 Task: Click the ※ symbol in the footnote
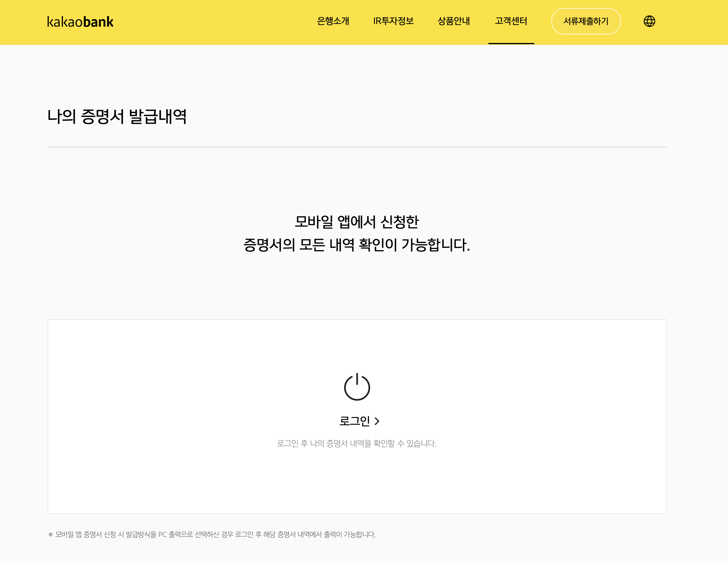(x=50, y=534)
